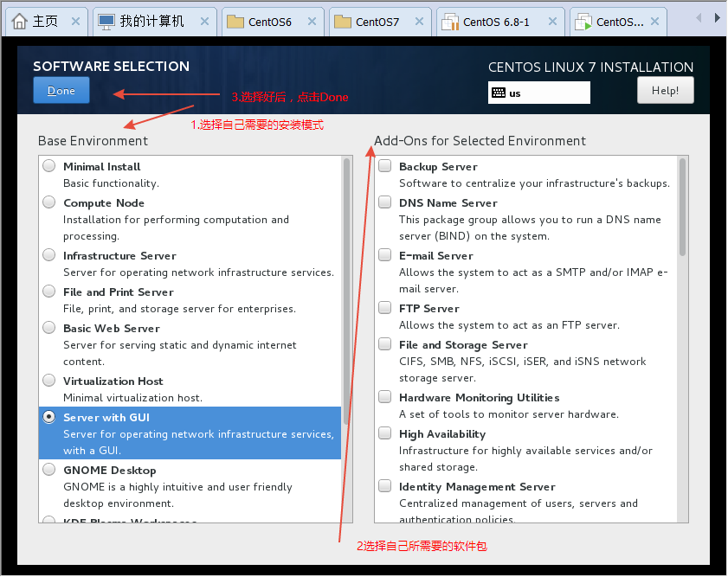Select Server with GUI radio button
This screenshot has width=728, height=577.
click(x=49, y=417)
